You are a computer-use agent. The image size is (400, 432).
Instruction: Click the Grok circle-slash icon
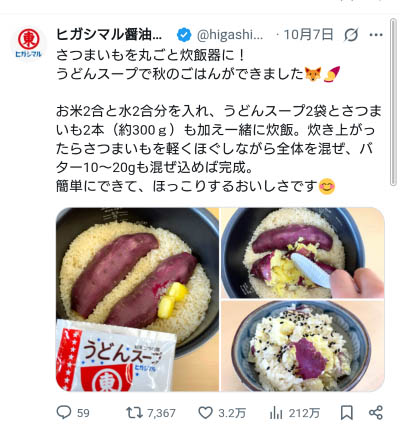[351, 35]
